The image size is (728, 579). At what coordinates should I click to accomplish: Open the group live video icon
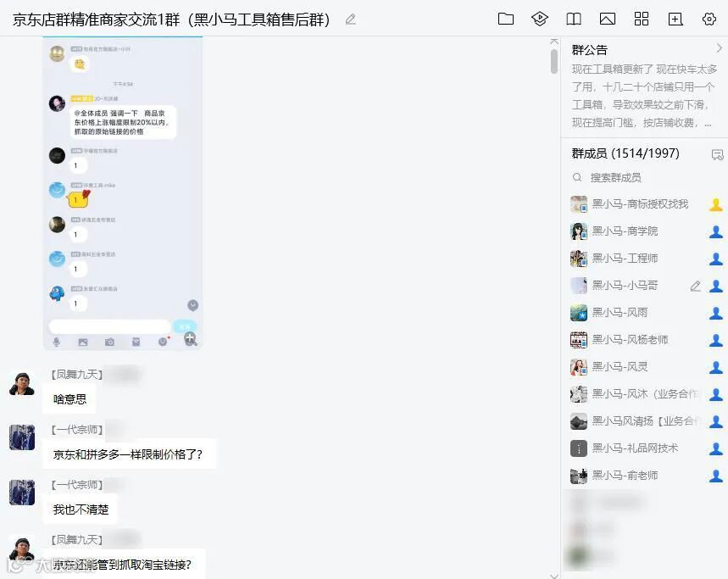click(540, 19)
